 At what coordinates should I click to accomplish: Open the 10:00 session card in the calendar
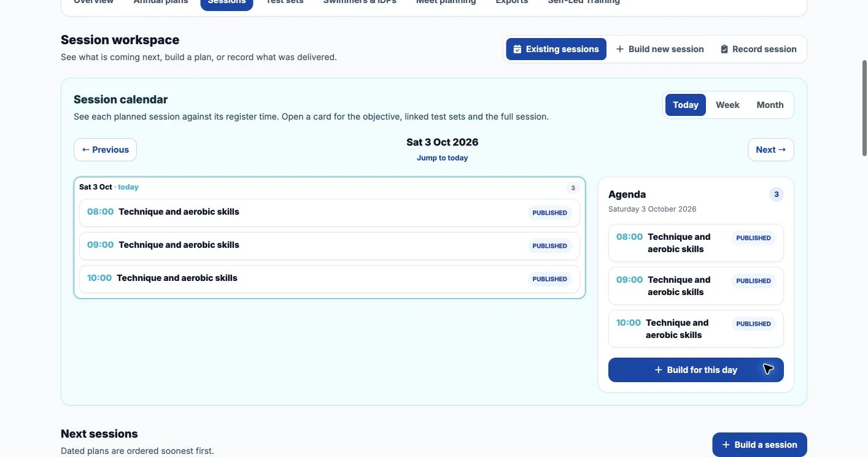[x=330, y=279]
